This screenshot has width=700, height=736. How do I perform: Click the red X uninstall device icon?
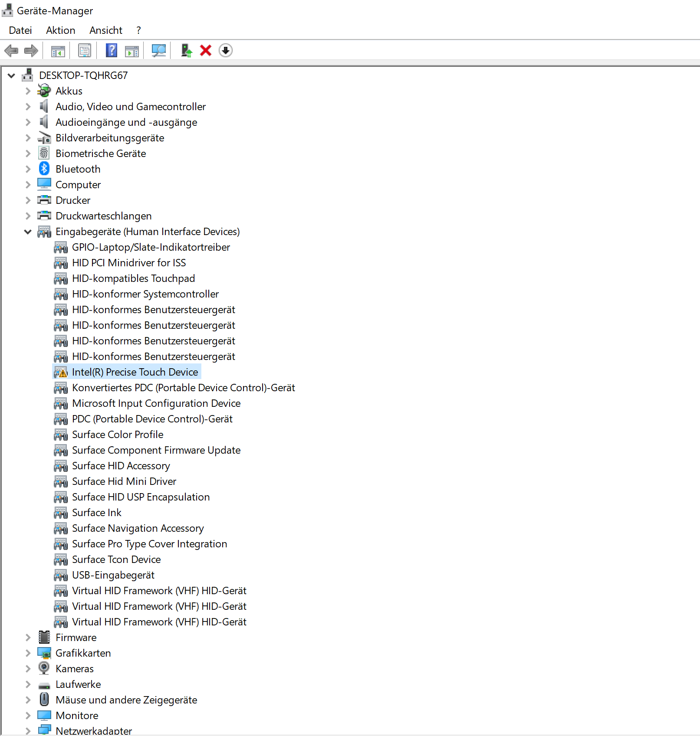point(206,51)
